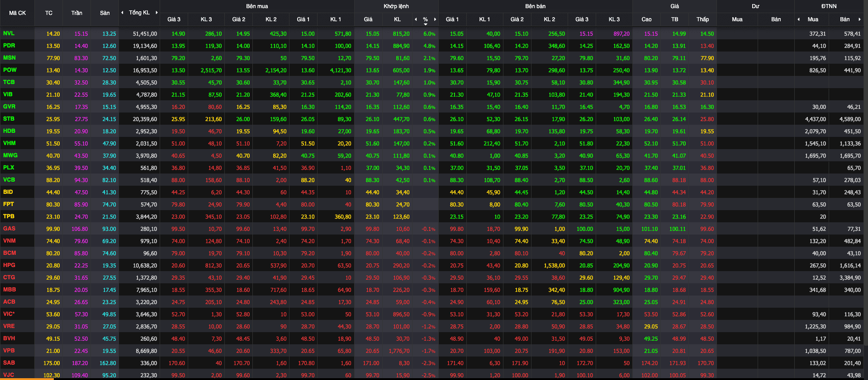Sort by the TC column header
Image resolution: width=868 pixels, height=380 pixels.
[x=49, y=13]
